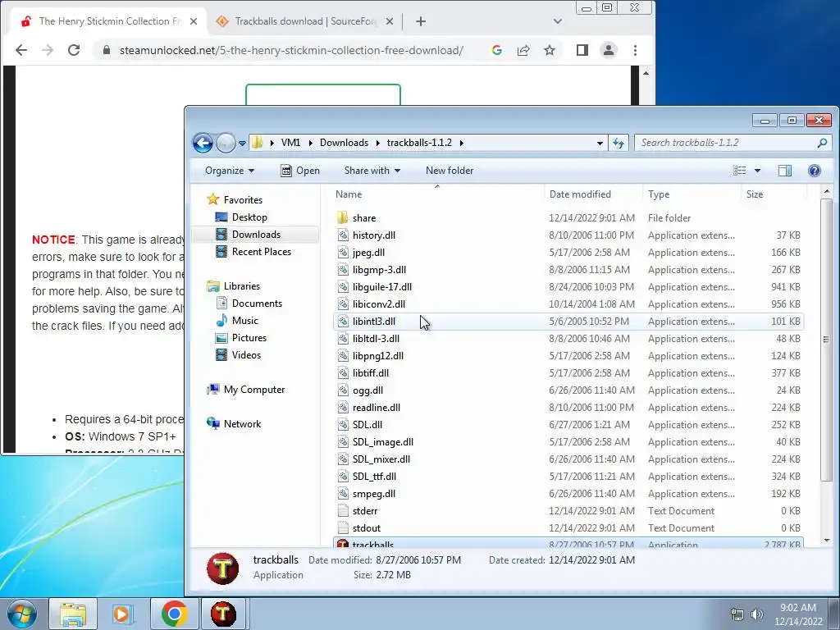
Task: Toggle the preview pane icon
Action: pos(785,171)
